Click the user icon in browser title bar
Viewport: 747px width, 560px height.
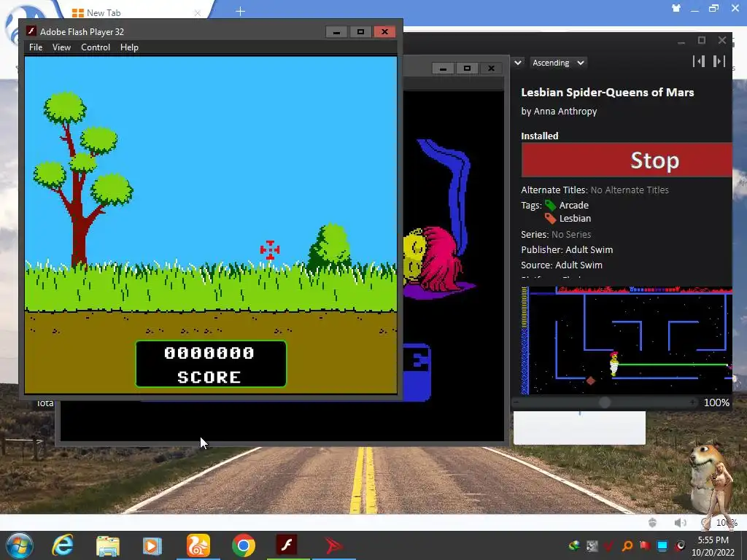676,8
